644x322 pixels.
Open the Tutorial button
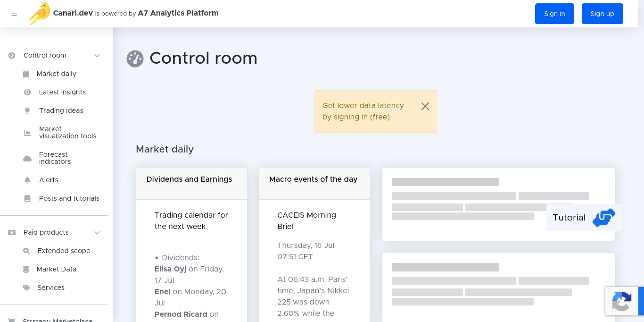click(x=584, y=218)
